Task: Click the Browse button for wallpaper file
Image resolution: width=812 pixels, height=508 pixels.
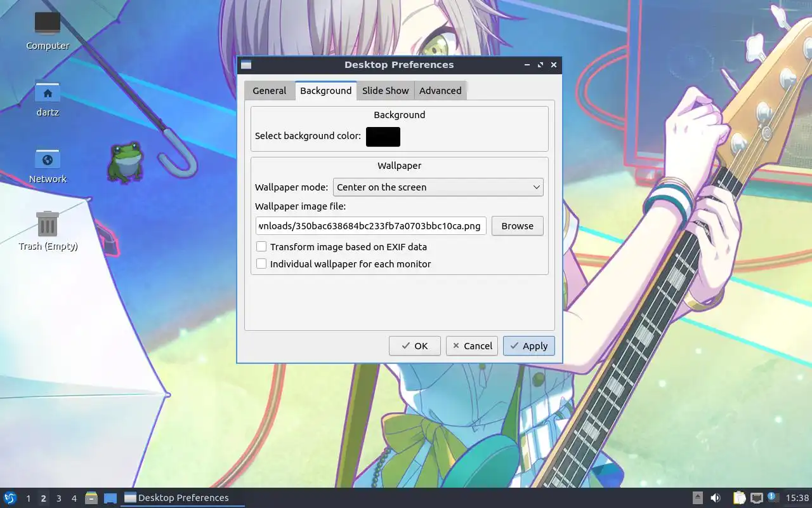Action: coord(518,226)
